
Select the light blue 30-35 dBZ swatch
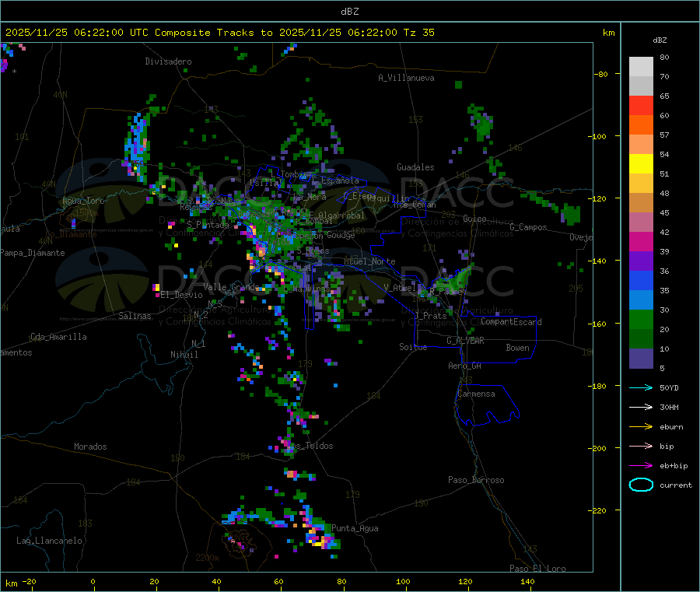pyautogui.click(x=641, y=300)
